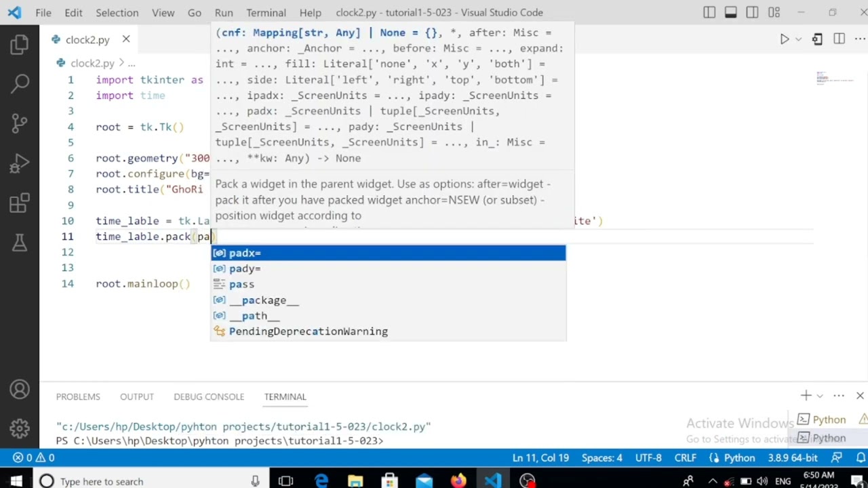This screenshot has width=868, height=488.
Task: Open the View menu
Action: pyautogui.click(x=163, y=12)
